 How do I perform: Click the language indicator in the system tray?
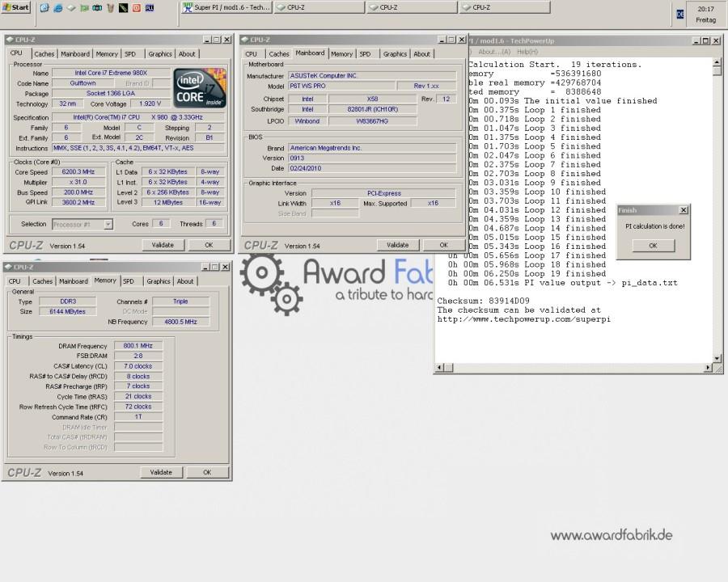pyautogui.click(x=679, y=14)
